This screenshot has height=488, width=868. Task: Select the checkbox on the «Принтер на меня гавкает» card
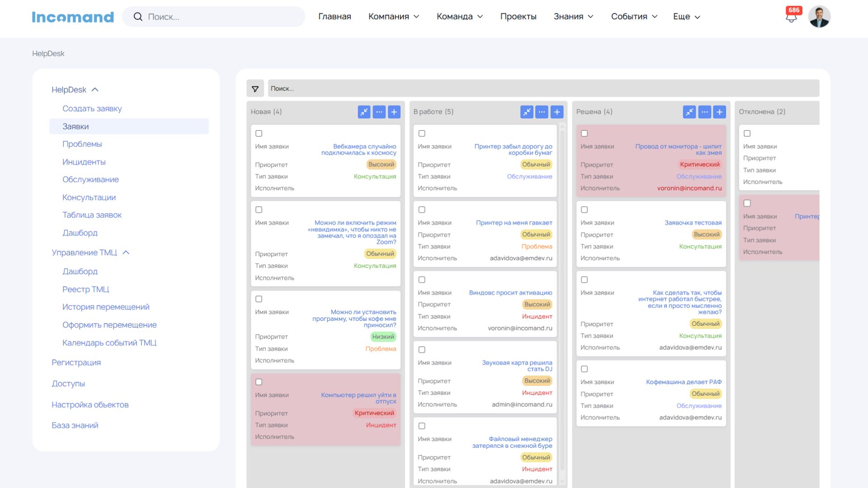[x=421, y=210]
